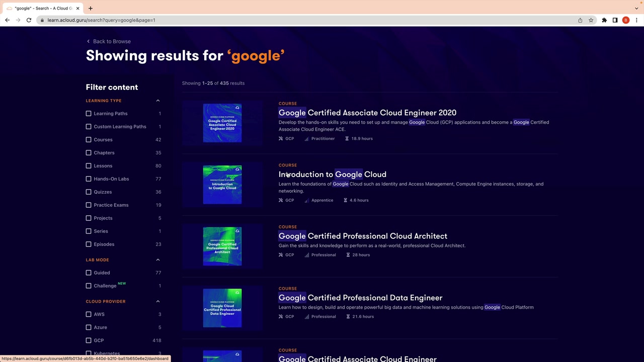Image resolution: width=644 pixels, height=362 pixels.
Task: Open Google Certified Professional Data Engineer course
Action: (x=360, y=298)
